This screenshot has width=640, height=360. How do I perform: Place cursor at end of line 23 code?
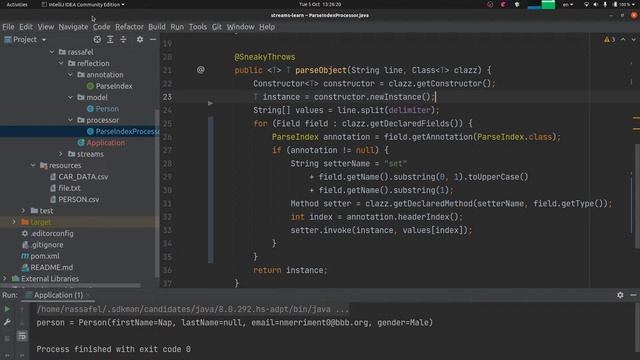point(436,97)
